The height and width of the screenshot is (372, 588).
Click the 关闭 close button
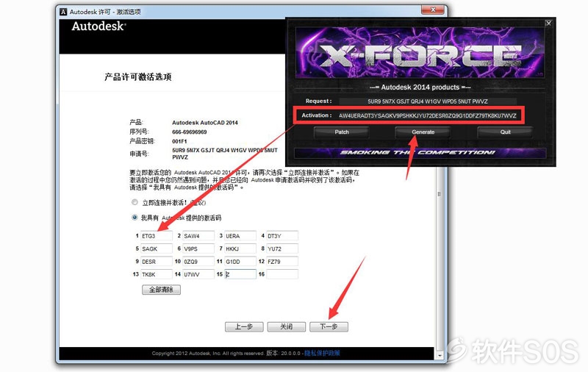tap(287, 326)
